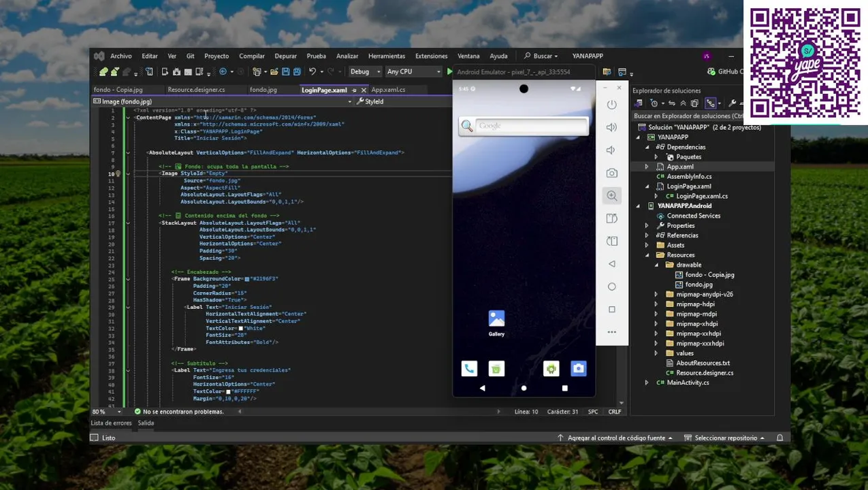
Task: Click the Save All icon in toolbar
Action: 297,71
